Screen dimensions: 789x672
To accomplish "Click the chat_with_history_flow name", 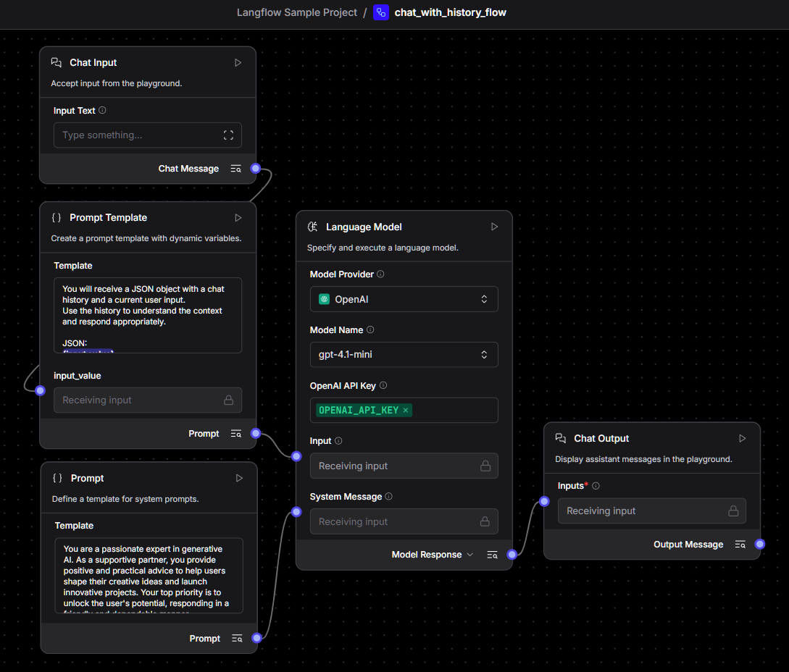I will (450, 12).
